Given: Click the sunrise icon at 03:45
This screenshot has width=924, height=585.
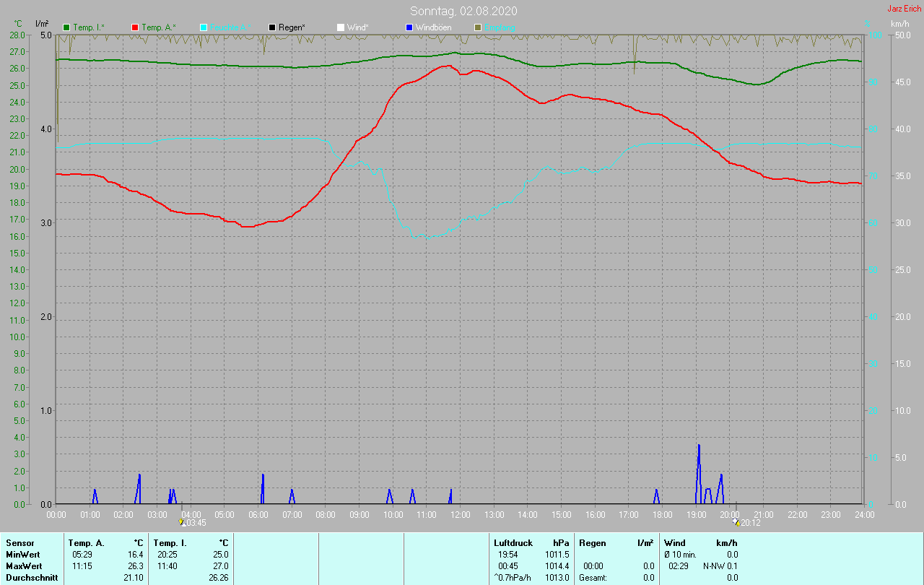Looking at the screenshot, I should pyautogui.click(x=182, y=522).
